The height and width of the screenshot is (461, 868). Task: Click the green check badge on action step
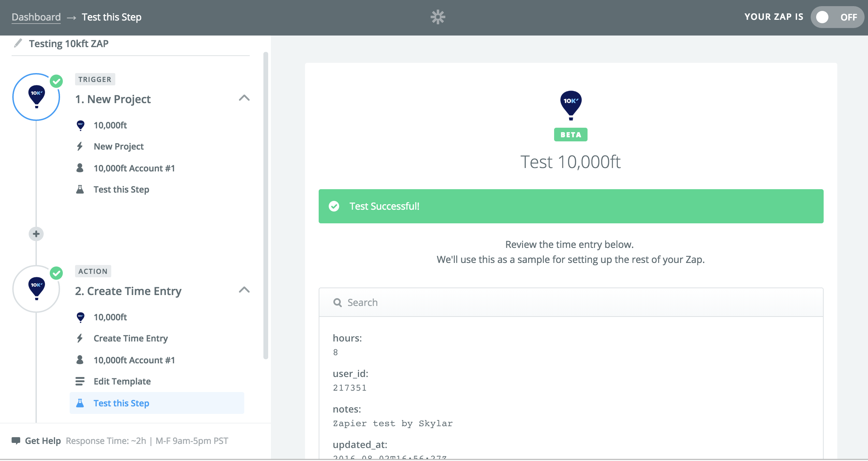pos(56,273)
